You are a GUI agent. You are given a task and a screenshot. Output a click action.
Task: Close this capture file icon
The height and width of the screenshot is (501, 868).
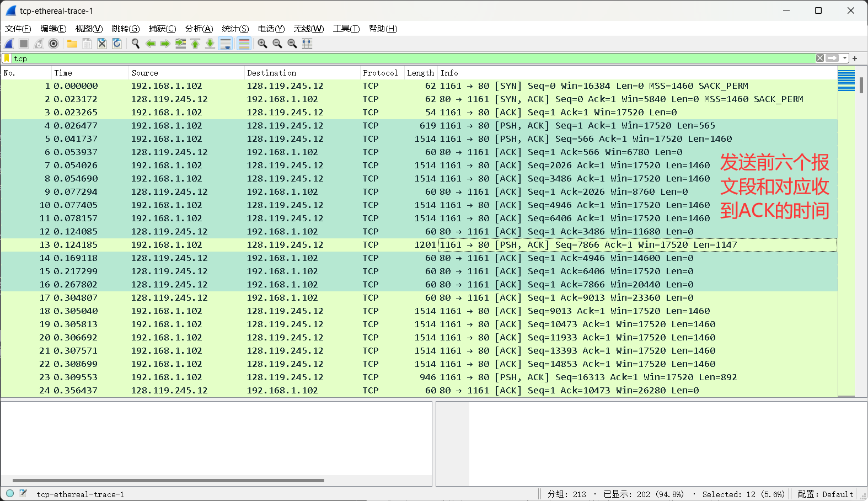pyautogui.click(x=102, y=44)
